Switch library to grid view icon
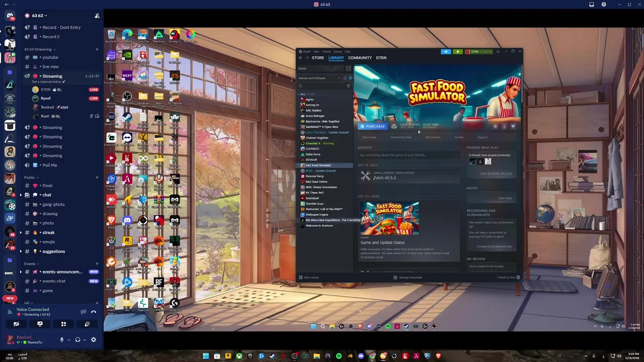This screenshot has width=644, height=362. click(348, 68)
